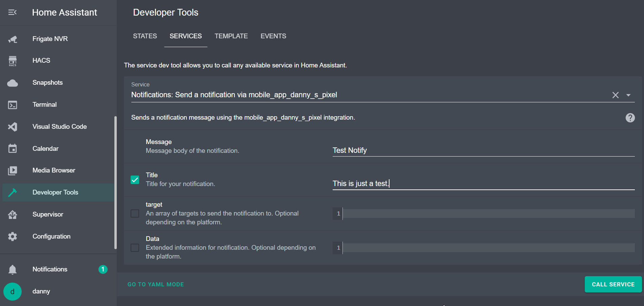
Task: Open the Snapshots sidebar item
Action: coord(58,83)
